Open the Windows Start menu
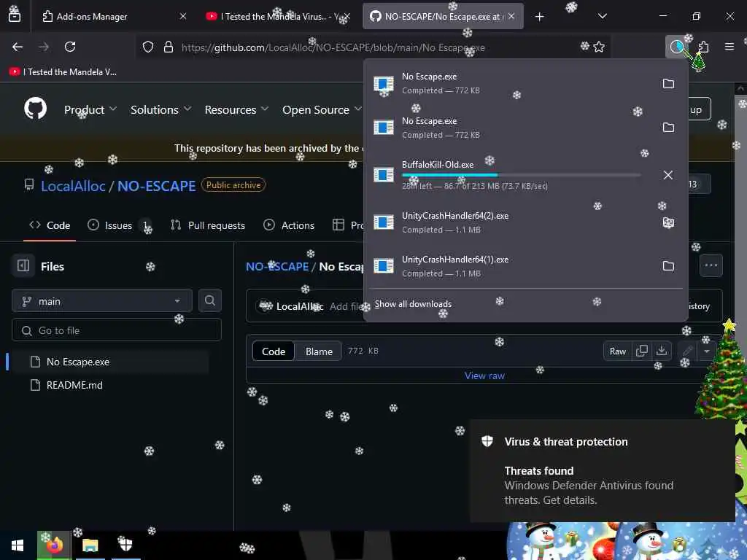 tap(18, 545)
